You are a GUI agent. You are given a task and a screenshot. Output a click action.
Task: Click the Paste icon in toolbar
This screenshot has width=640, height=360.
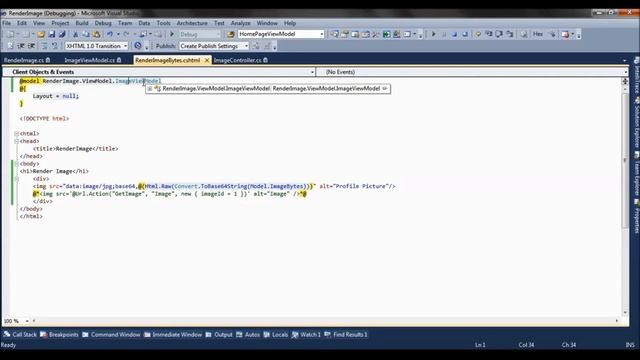tap(96, 34)
